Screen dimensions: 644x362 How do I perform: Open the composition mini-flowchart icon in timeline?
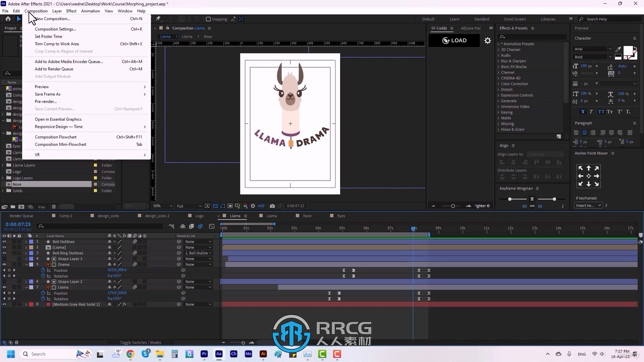click(172, 226)
